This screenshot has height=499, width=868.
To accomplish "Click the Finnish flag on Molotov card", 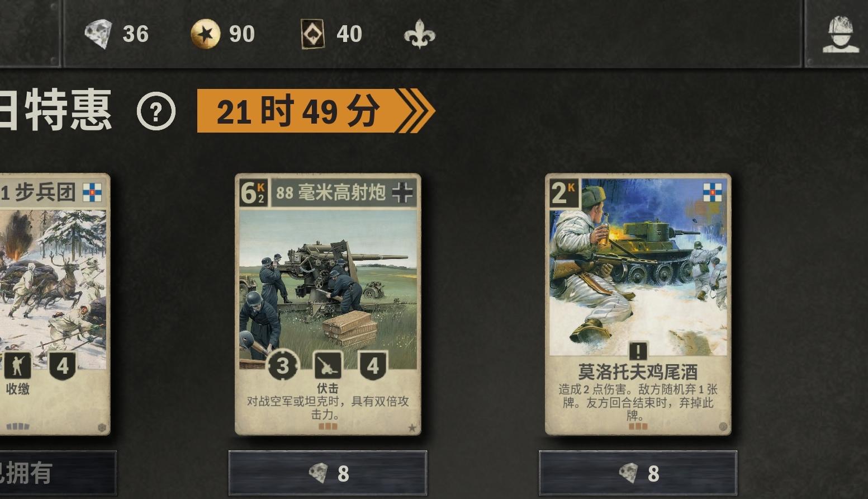I will click(x=712, y=192).
